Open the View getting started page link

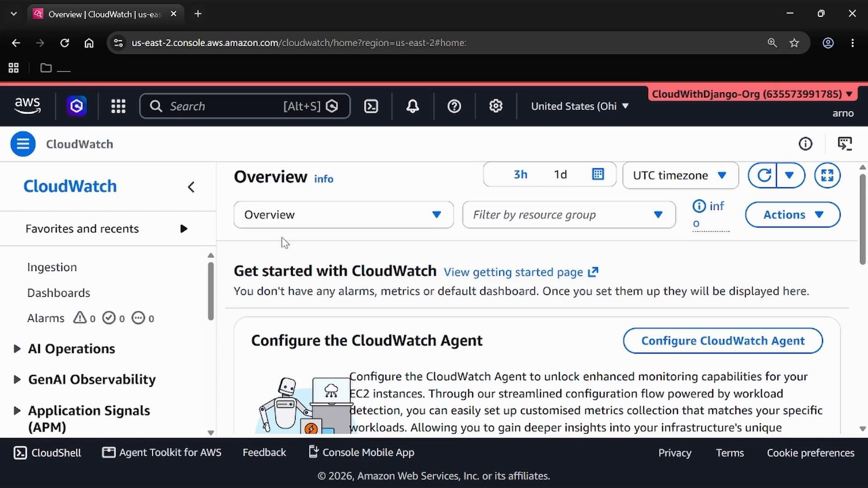click(521, 272)
